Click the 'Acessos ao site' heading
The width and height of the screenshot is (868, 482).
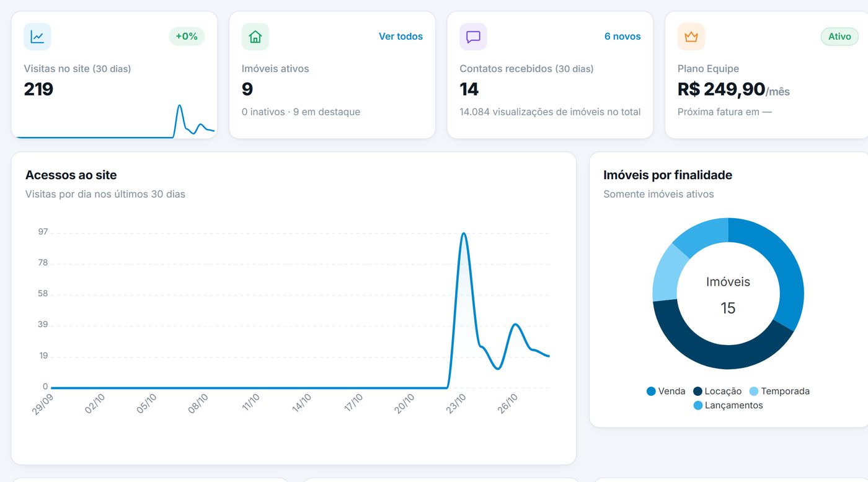[x=71, y=175]
